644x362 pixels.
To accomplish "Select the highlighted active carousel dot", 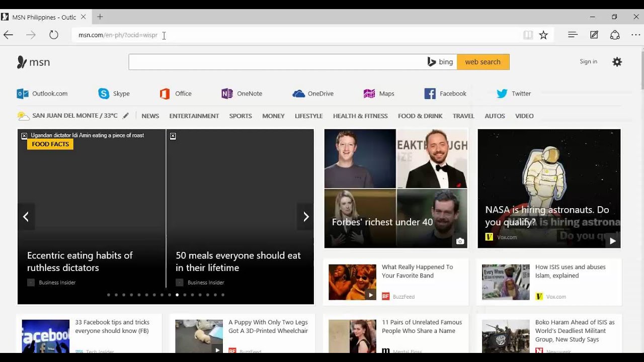I will 177,295.
